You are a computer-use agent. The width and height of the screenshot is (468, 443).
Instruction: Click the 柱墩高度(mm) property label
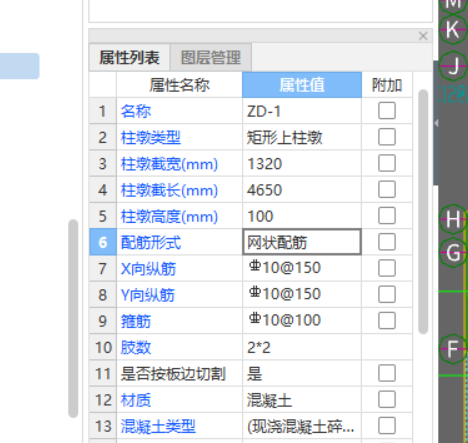tap(169, 216)
